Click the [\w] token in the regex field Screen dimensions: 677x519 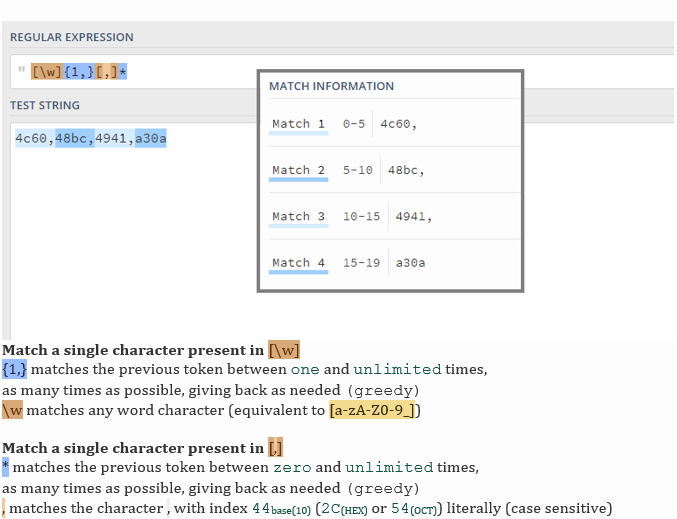point(47,72)
